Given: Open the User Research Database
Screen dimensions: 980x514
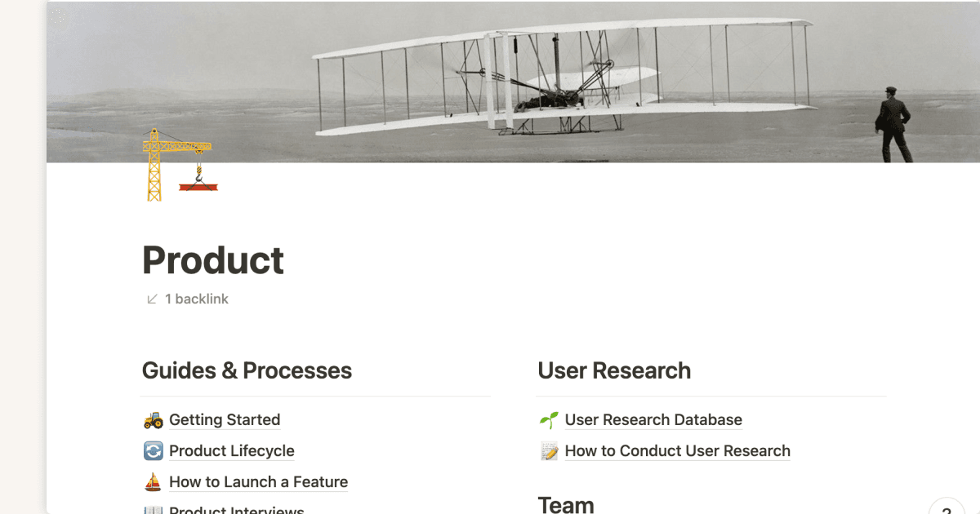Looking at the screenshot, I should click(x=653, y=419).
